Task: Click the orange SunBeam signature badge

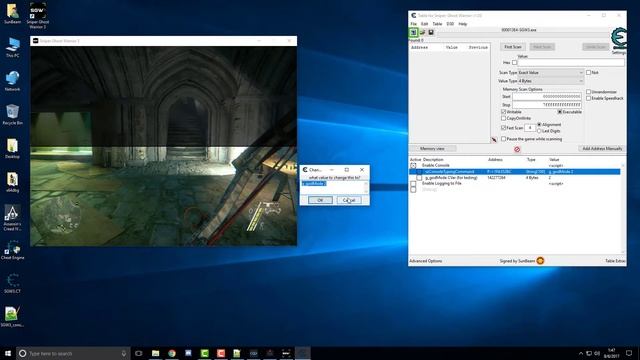Action: click(x=540, y=260)
